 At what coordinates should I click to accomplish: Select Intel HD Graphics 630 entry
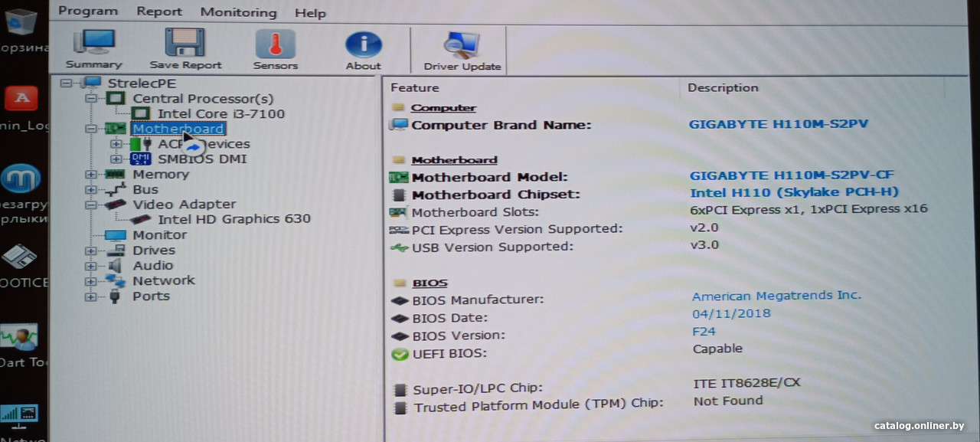point(234,218)
